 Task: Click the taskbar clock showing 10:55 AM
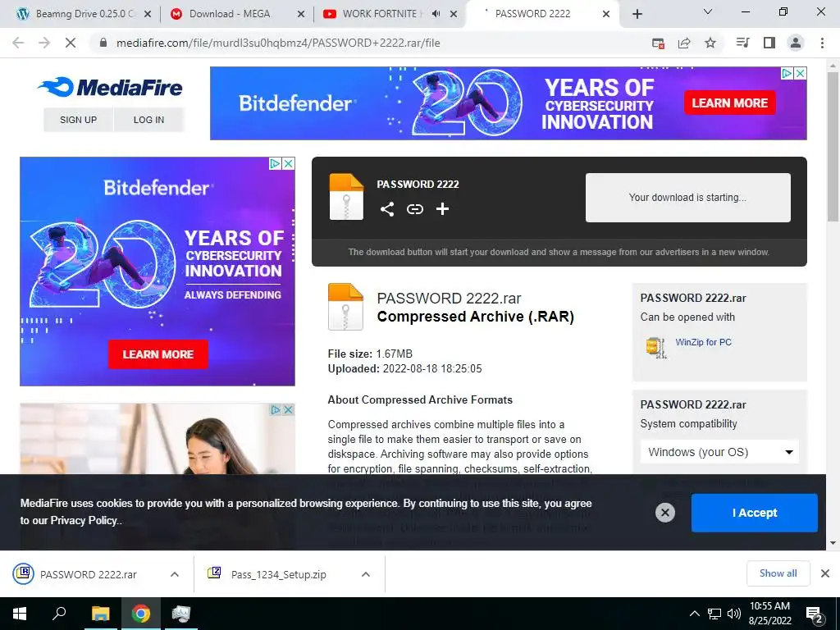pyautogui.click(x=769, y=614)
